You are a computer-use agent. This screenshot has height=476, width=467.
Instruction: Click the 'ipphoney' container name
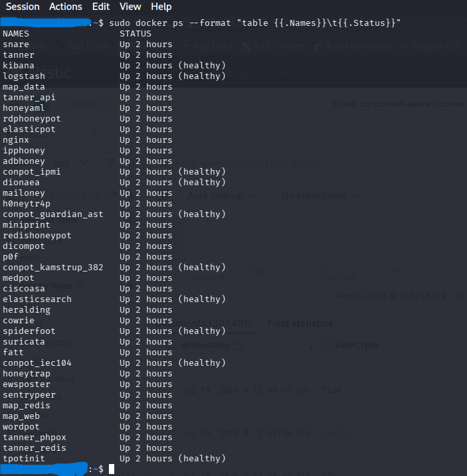pyautogui.click(x=24, y=151)
